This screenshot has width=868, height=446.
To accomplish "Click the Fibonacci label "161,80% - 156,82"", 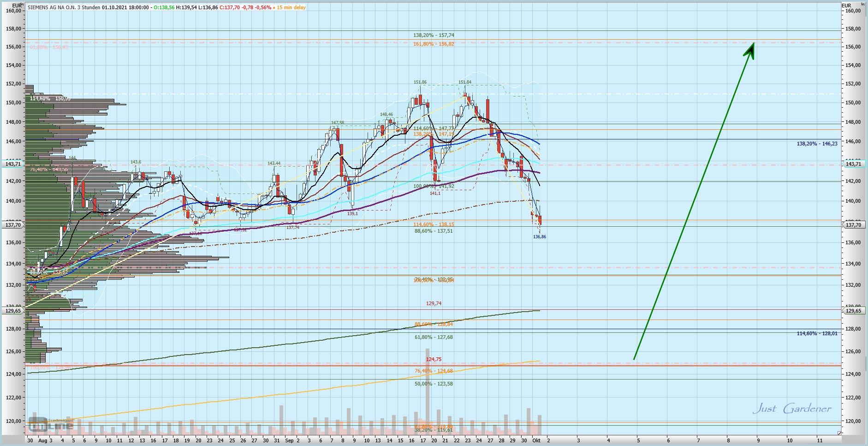I will pos(434,44).
